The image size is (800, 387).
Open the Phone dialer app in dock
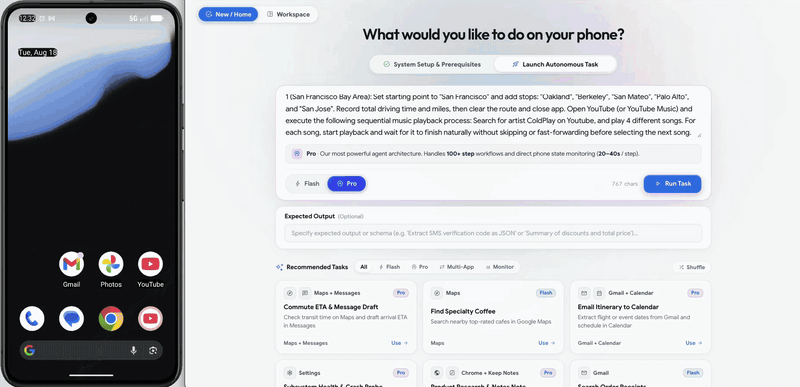(32, 319)
